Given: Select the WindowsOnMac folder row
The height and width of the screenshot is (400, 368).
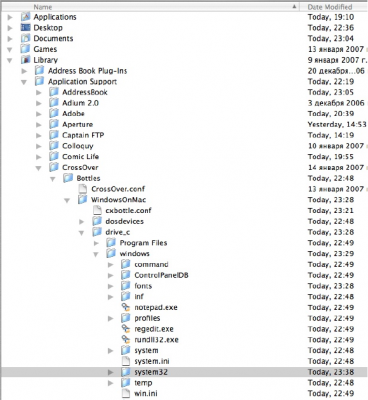Looking at the screenshot, I should 184,200.
